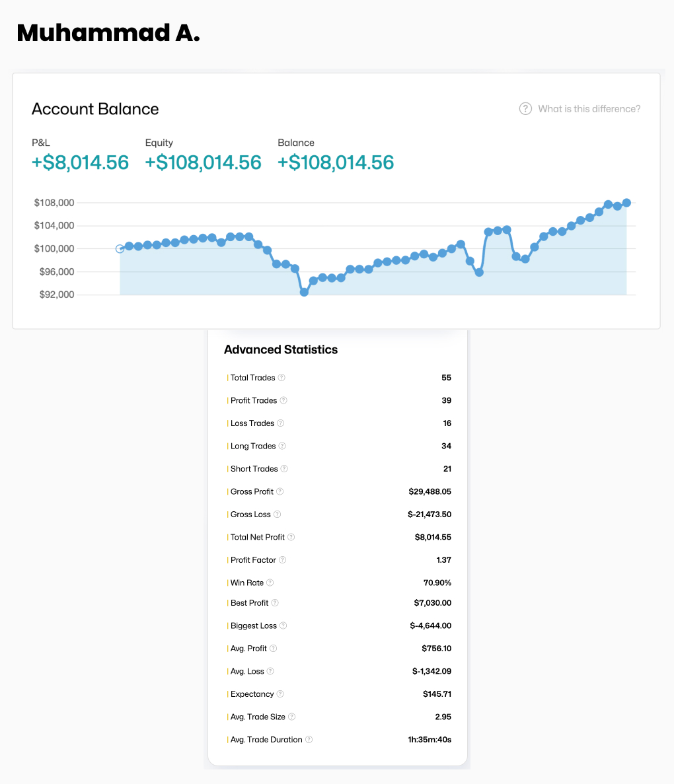This screenshot has width=674, height=784.
Task: Click the help icon beside Short Trades
Action: tap(284, 469)
